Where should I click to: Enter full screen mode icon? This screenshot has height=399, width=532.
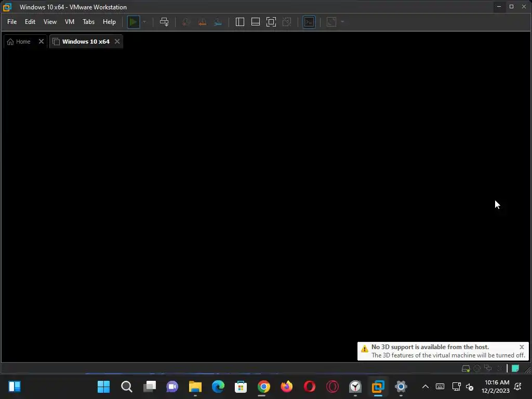pyautogui.click(x=271, y=22)
